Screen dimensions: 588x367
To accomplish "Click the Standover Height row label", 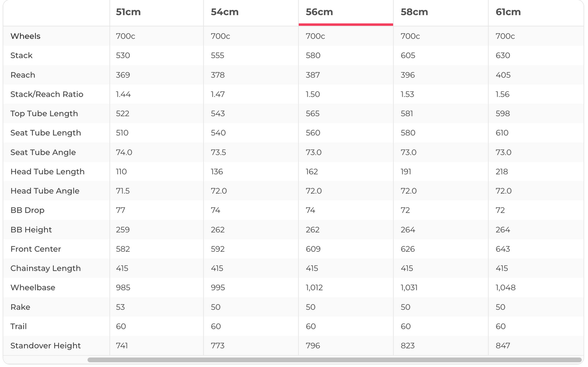I will click(46, 346).
